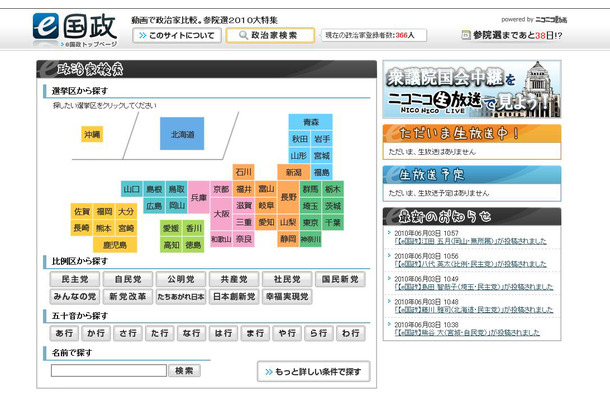
Task: Open the 10:38 news post link
Action: click(x=467, y=333)
